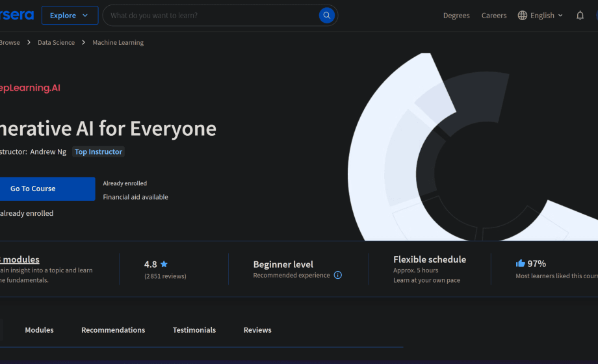Expand the Explore dropdown menu
Screen dimensions: 598x364
[70, 16]
